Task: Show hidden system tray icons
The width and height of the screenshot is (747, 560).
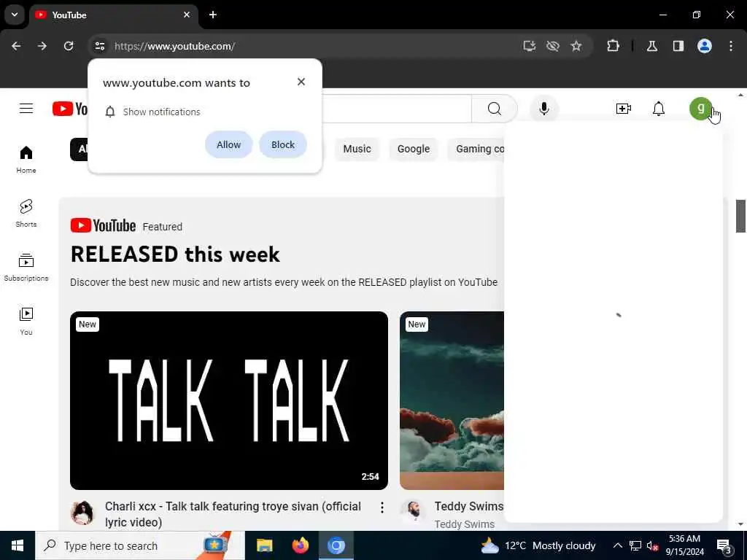Action: (617, 545)
